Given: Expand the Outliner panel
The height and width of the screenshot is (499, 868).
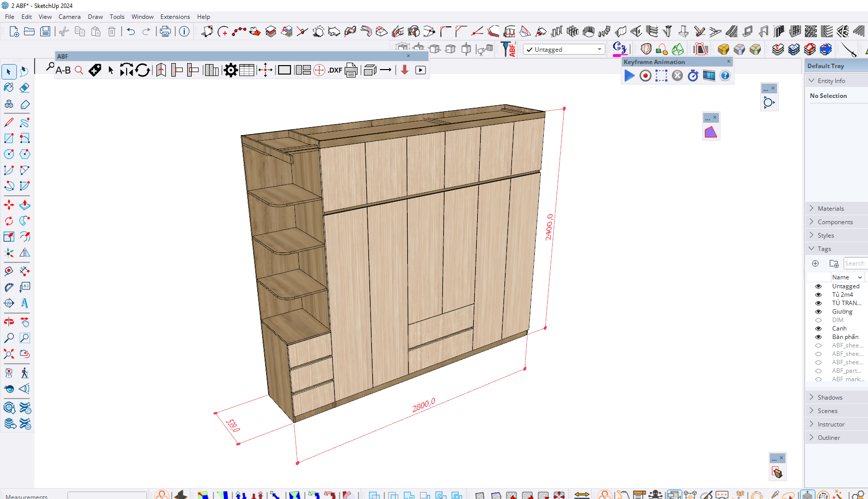Looking at the screenshot, I should (x=829, y=438).
